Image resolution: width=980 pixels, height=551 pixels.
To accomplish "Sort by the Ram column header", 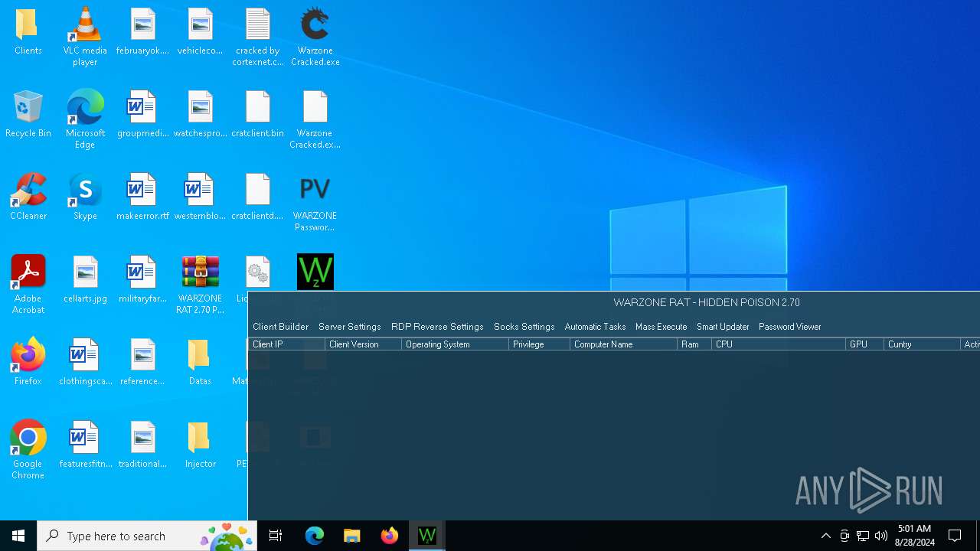I will pyautogui.click(x=694, y=344).
